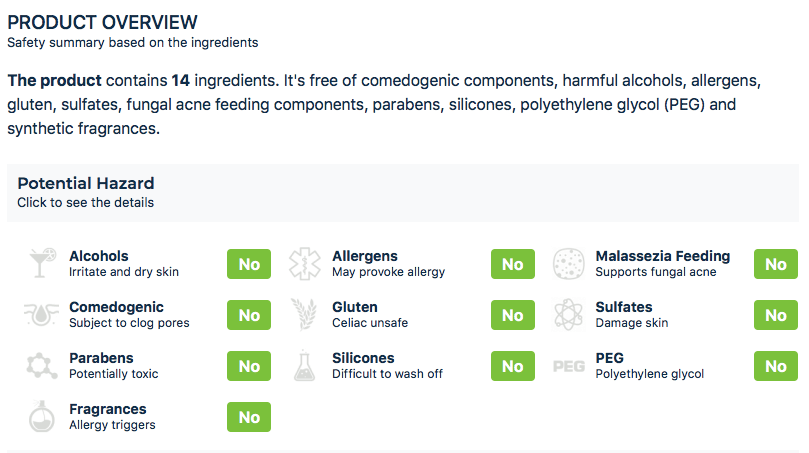
Task: Click the Gluten wheat icon
Action: click(305, 315)
